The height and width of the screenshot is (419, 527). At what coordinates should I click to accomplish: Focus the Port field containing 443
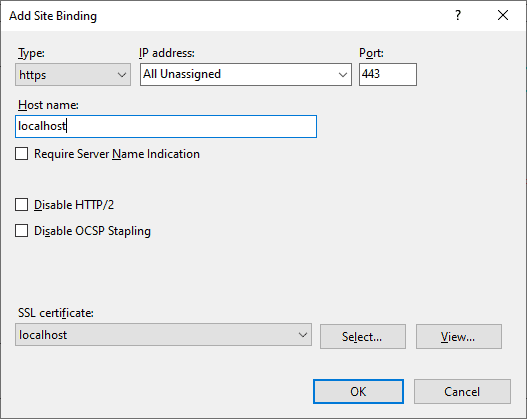coord(388,74)
